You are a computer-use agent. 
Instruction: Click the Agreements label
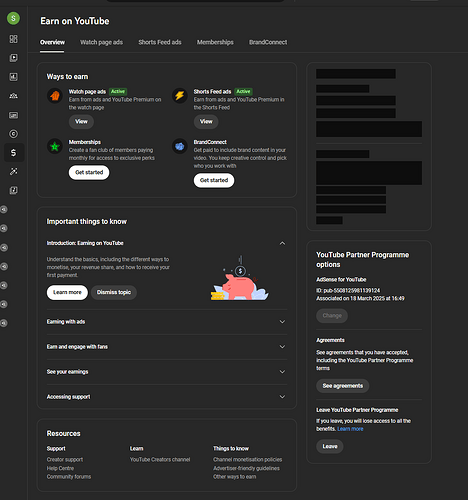click(330, 340)
